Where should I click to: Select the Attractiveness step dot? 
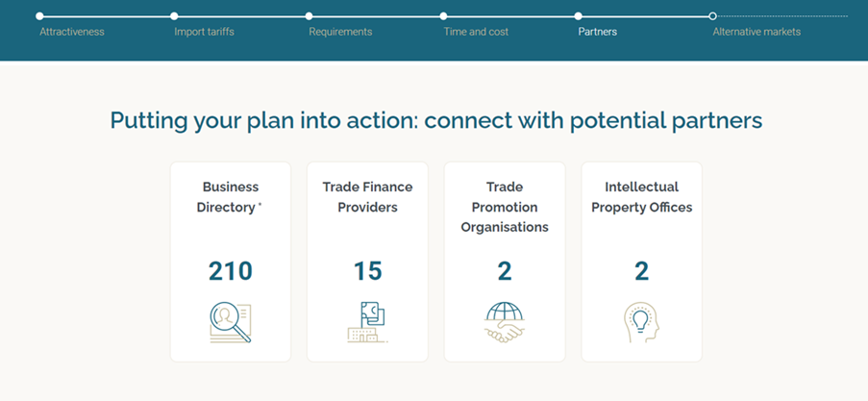tap(39, 16)
